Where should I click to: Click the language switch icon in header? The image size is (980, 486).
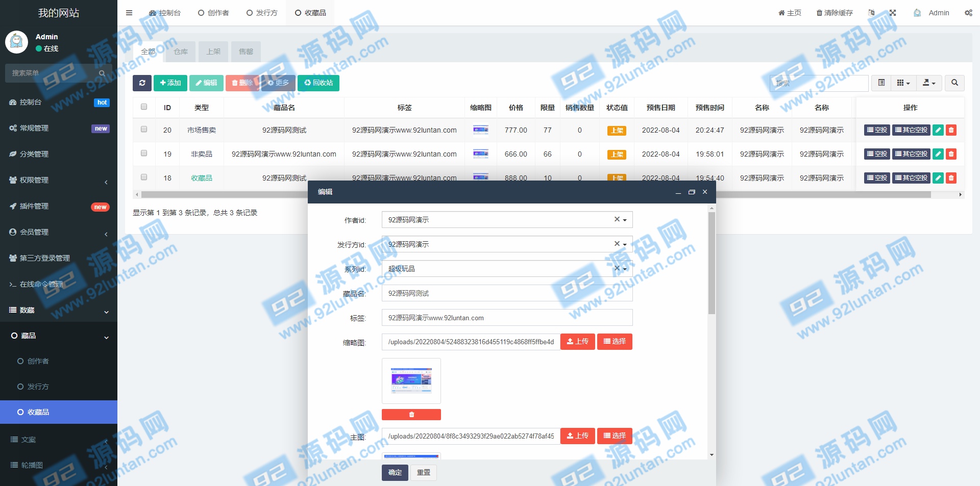click(871, 13)
